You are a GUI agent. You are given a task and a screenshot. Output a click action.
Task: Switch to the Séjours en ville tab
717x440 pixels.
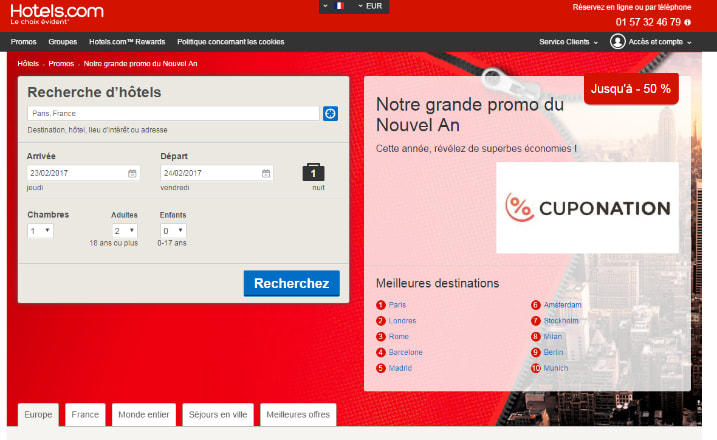[218, 414]
